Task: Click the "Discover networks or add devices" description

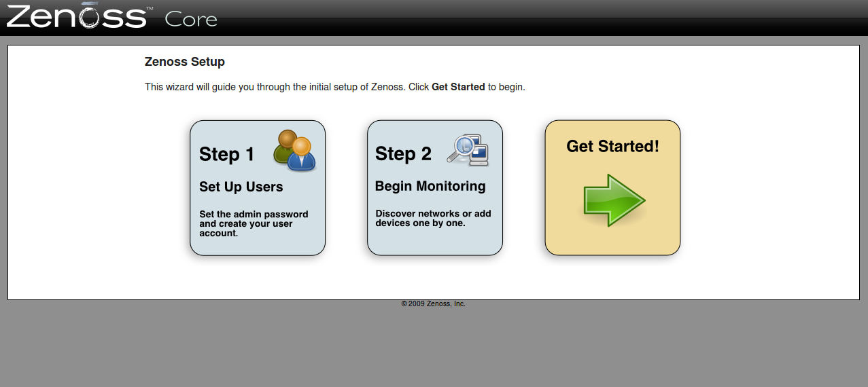Action: 433,218
